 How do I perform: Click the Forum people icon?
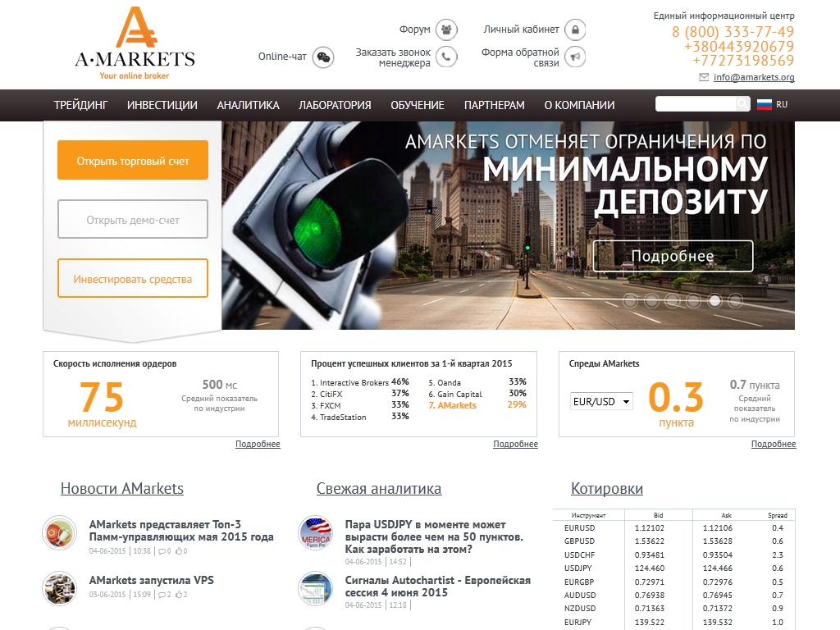point(446,30)
